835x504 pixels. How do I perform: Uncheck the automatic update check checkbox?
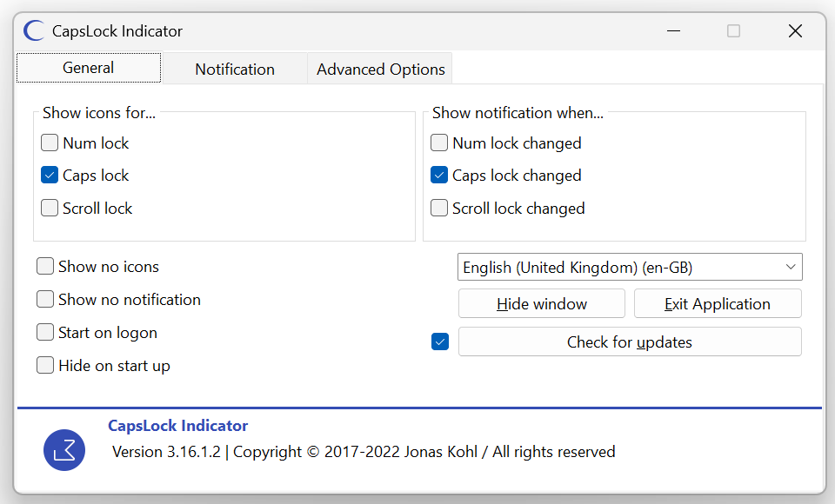click(440, 342)
